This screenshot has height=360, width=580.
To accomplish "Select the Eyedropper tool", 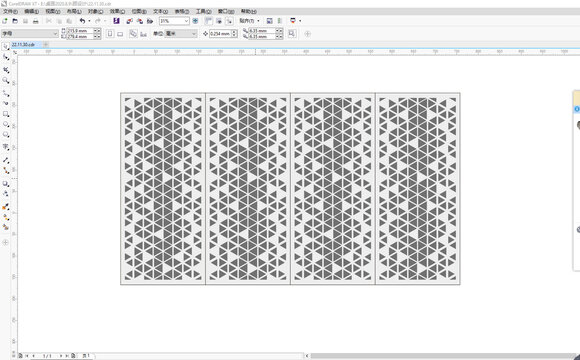I will (x=6, y=207).
